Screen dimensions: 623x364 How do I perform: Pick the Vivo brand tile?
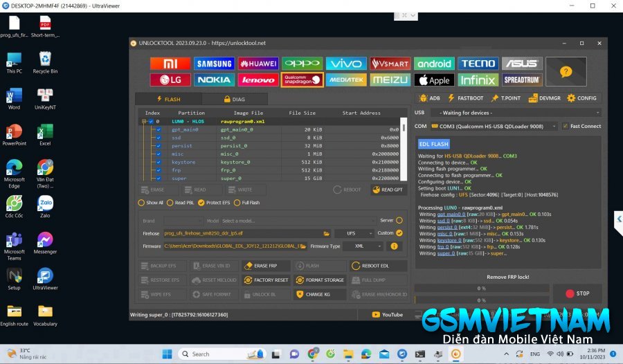pos(346,64)
